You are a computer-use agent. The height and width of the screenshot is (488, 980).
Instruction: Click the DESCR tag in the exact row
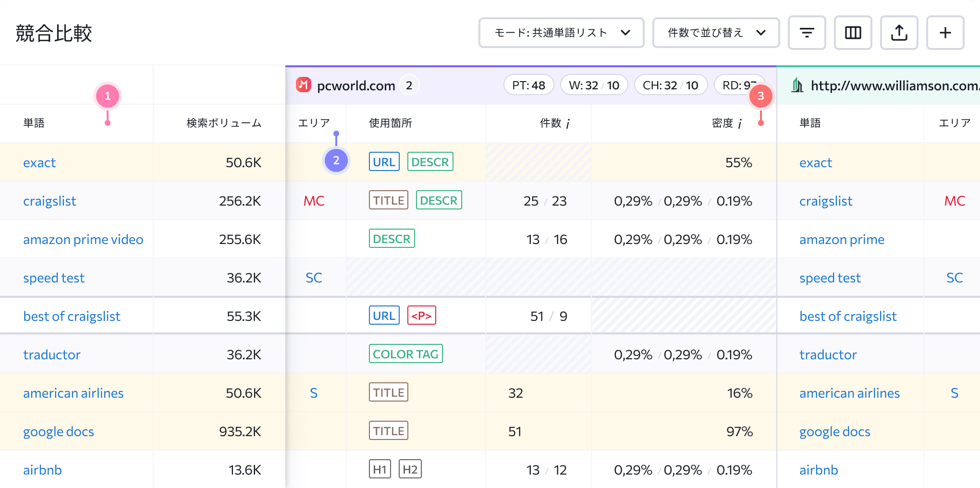point(430,162)
